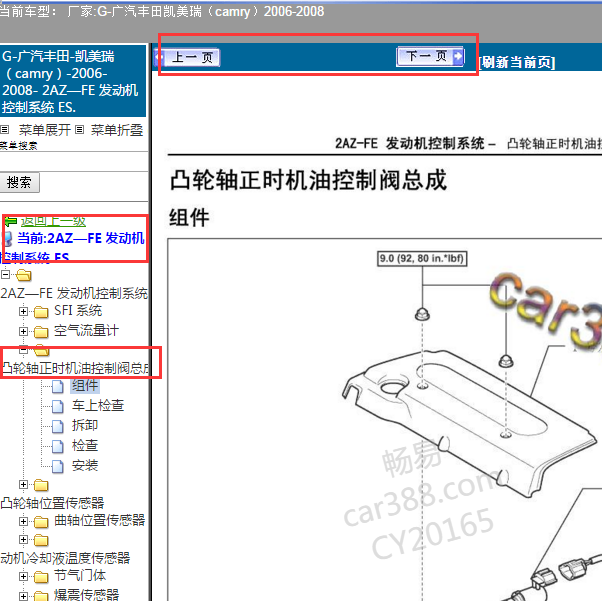Select 爆震传感器 tree item
This screenshot has height=601, width=602.
pos(86,594)
